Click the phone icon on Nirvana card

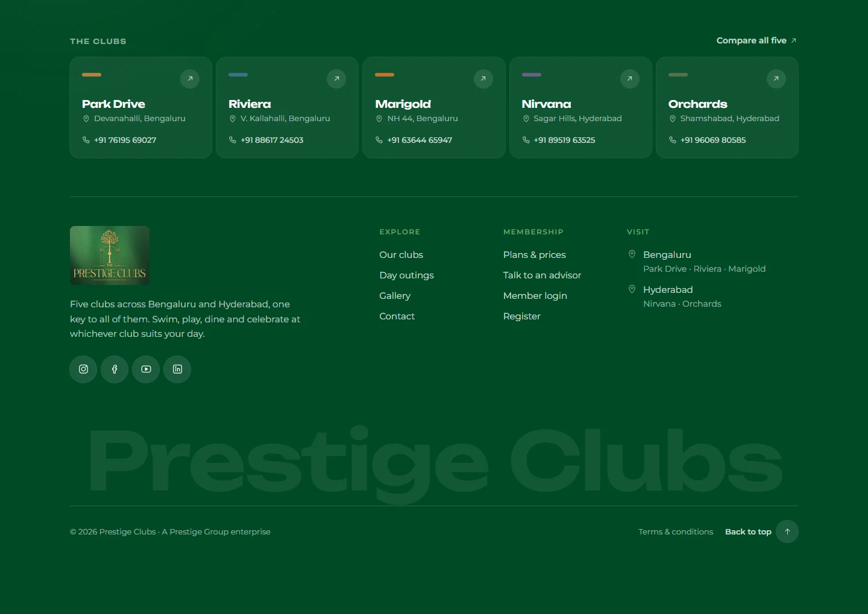click(x=526, y=140)
